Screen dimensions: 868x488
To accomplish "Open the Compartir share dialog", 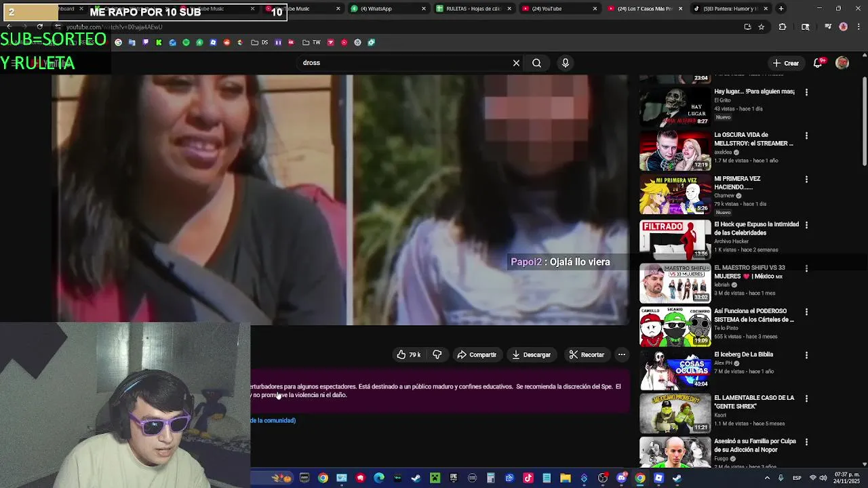I will coord(477,354).
